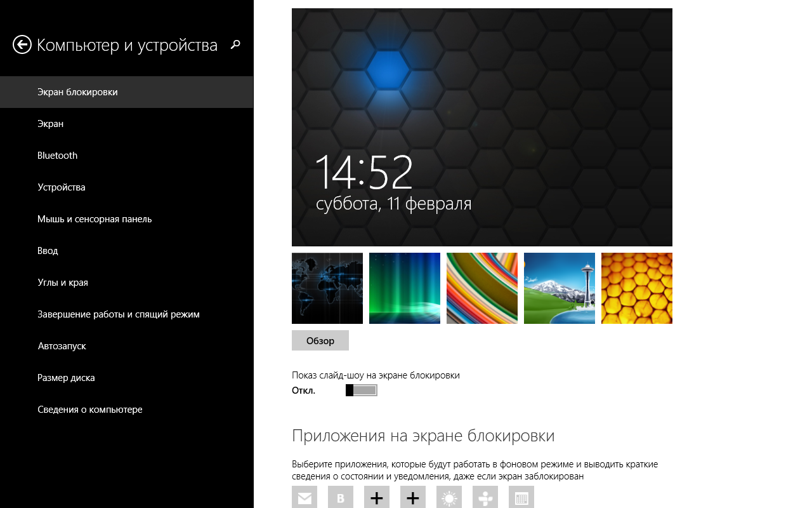Click the large lock screen preview image
This screenshot has width=812, height=508.
[482, 127]
